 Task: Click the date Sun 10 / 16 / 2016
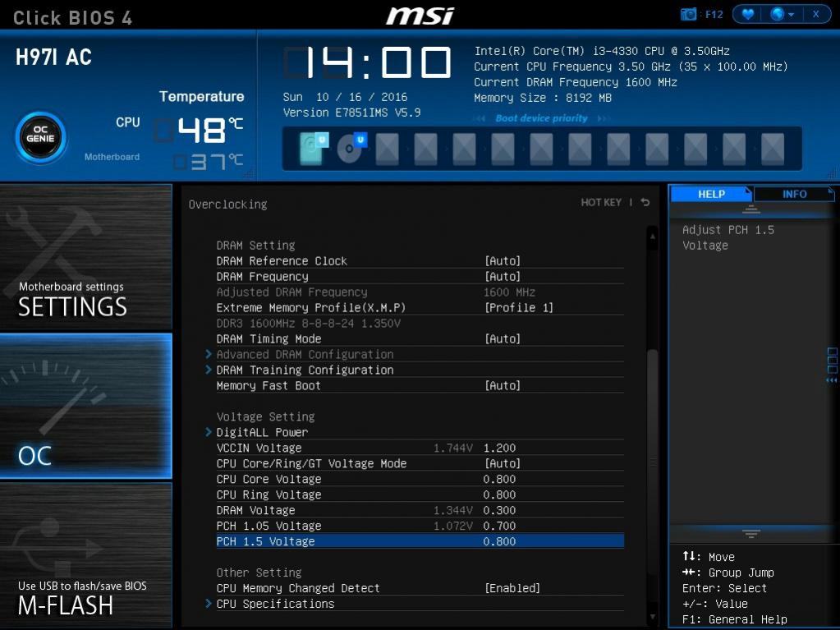[x=345, y=97]
